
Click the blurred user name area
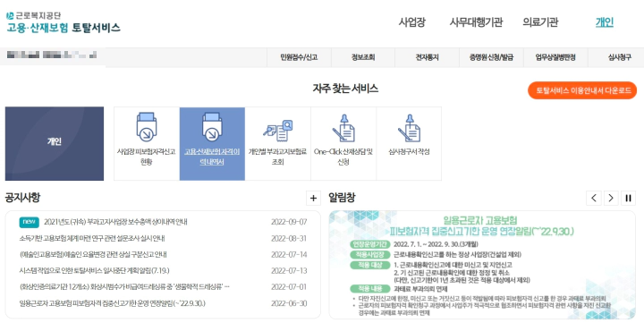click(52, 55)
